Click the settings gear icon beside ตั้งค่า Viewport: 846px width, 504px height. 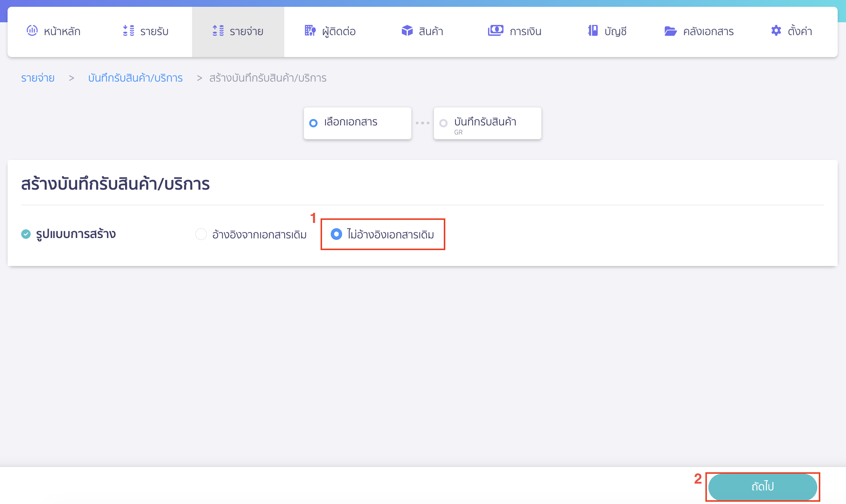[776, 31]
